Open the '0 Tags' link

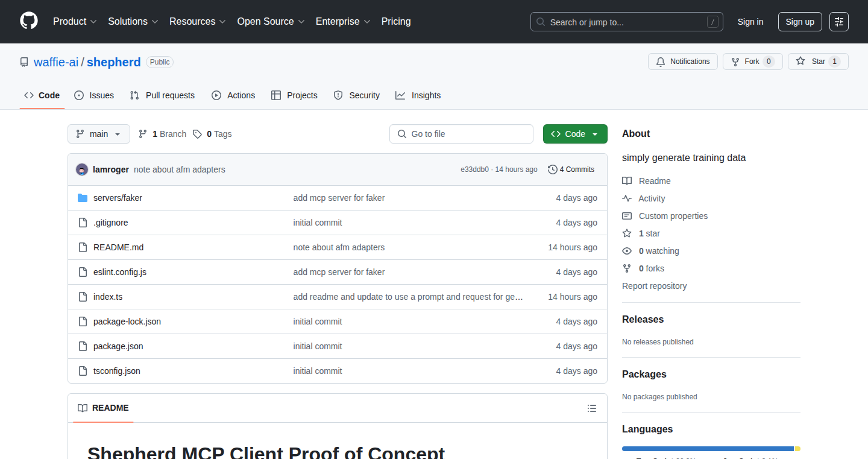[x=212, y=134]
